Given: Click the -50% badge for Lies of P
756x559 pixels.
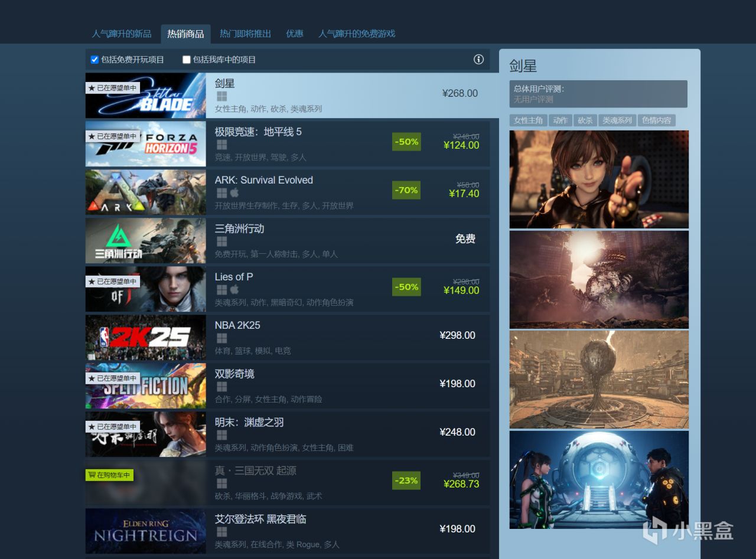Looking at the screenshot, I should pyautogui.click(x=406, y=287).
